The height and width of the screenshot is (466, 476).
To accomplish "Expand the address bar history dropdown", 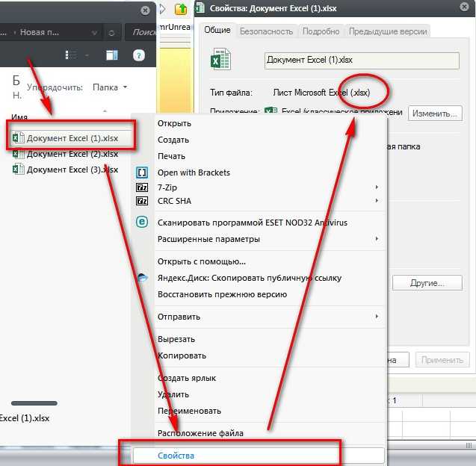I will (94, 32).
